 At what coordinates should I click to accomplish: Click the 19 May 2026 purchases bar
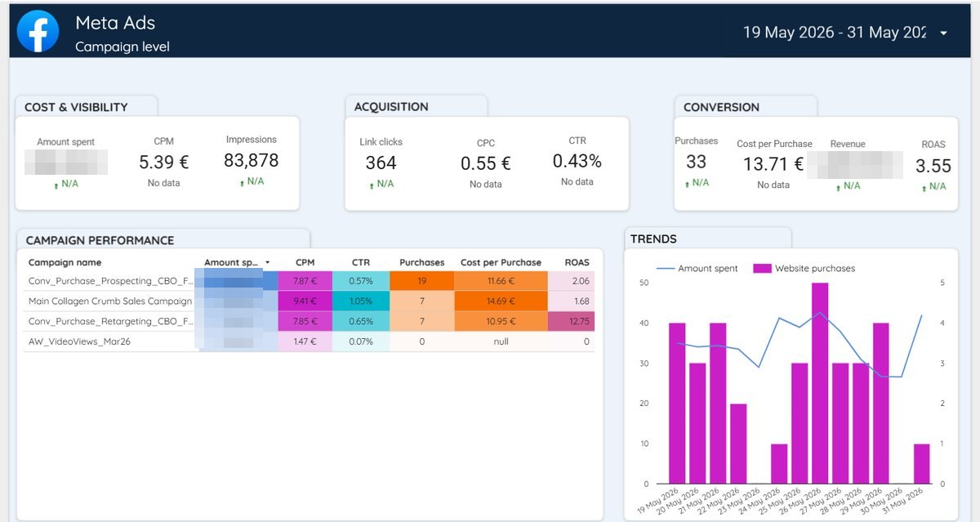pyautogui.click(x=677, y=403)
